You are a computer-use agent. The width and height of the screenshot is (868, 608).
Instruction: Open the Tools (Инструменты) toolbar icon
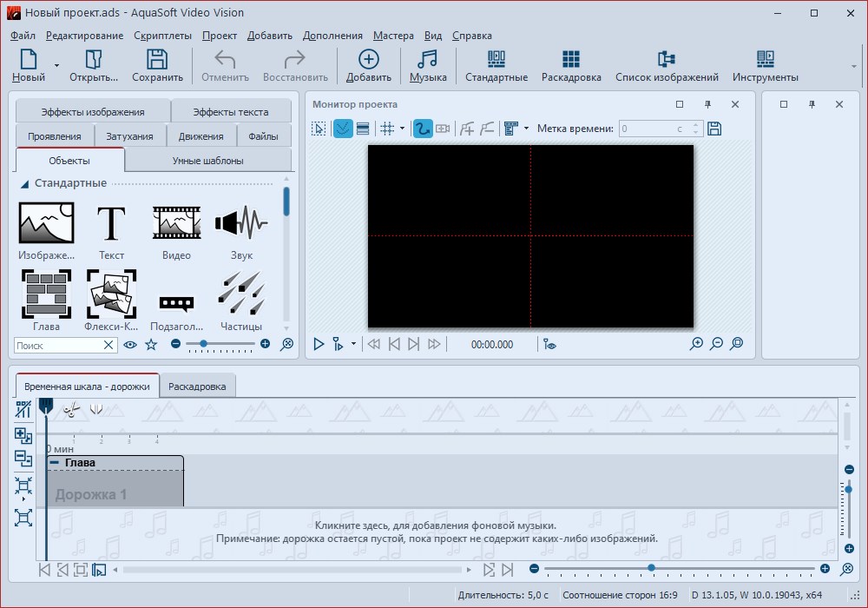[x=765, y=65]
